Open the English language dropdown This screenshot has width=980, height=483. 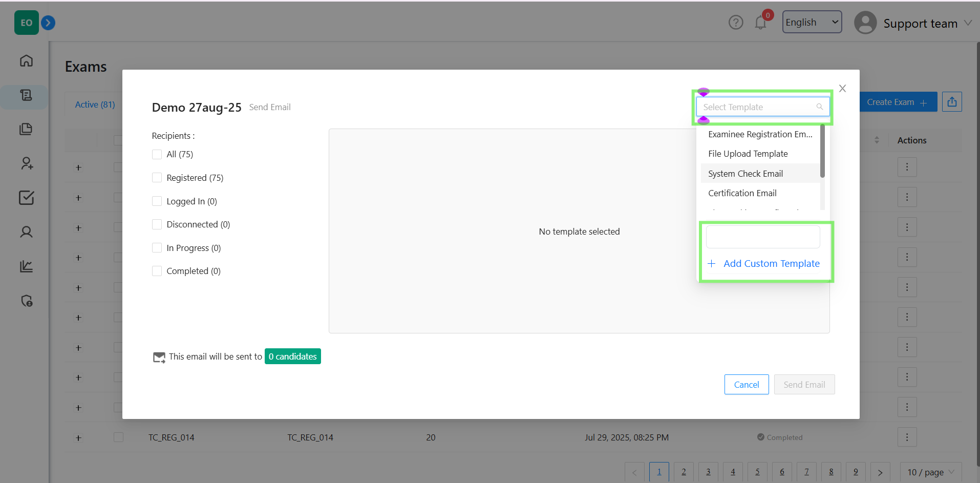point(812,22)
